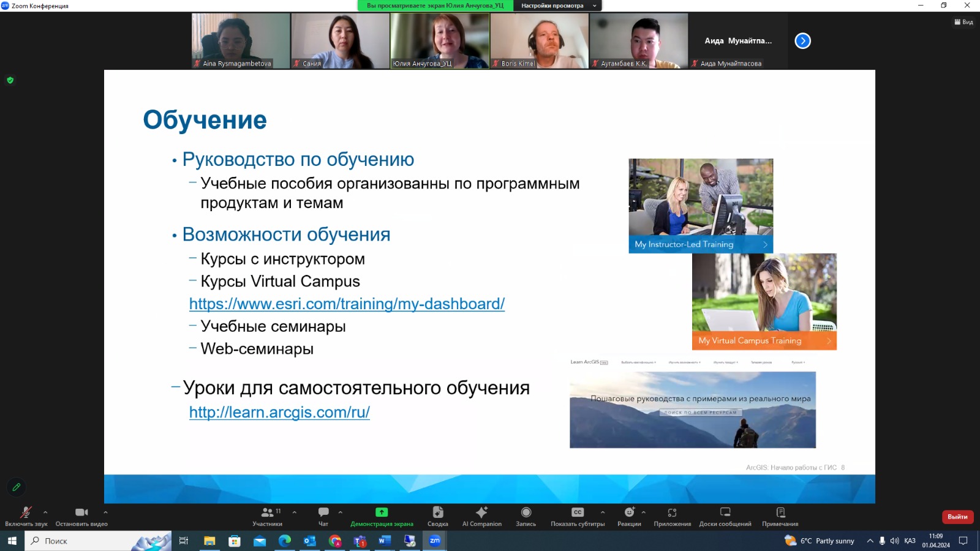Screen dimensions: 980x551
Task: Open Google Chrome from taskbar
Action: click(x=334, y=541)
